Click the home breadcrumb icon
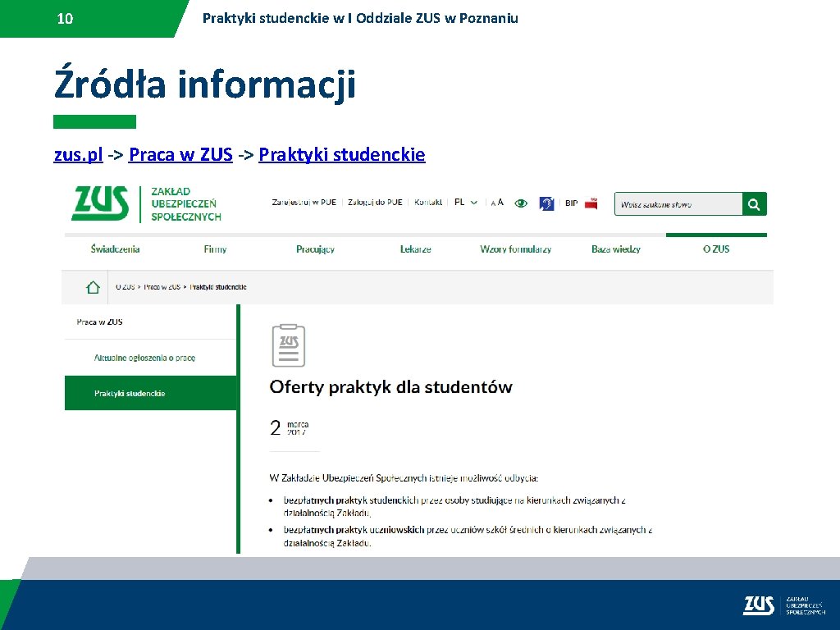 (x=93, y=287)
